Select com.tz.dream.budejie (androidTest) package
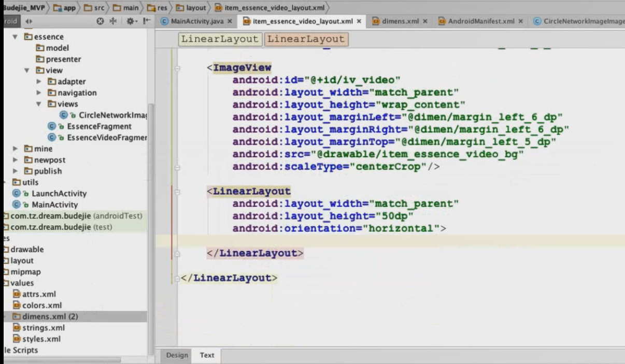 [x=73, y=216]
